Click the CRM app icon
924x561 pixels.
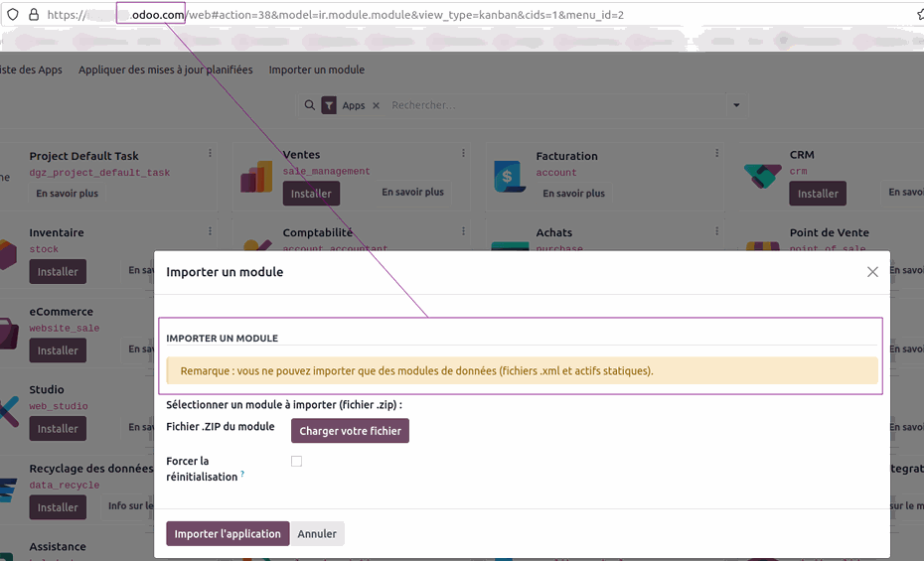pos(763,177)
